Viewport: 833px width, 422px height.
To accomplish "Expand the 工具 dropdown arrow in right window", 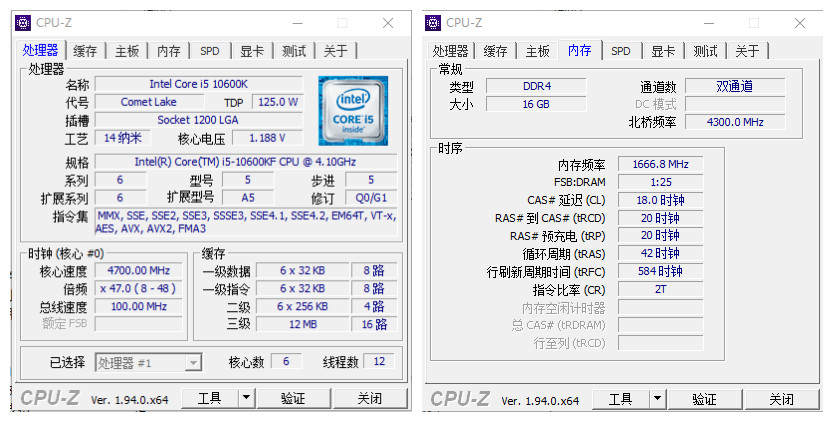I will (657, 399).
